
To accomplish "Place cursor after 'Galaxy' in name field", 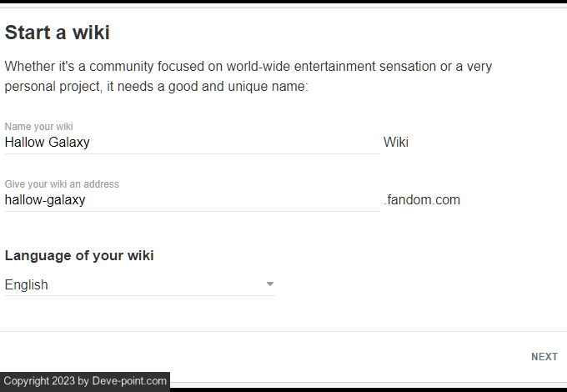I will (91, 143).
